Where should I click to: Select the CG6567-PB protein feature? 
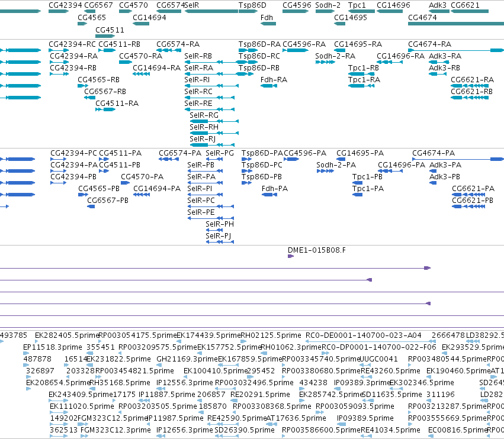point(91,206)
